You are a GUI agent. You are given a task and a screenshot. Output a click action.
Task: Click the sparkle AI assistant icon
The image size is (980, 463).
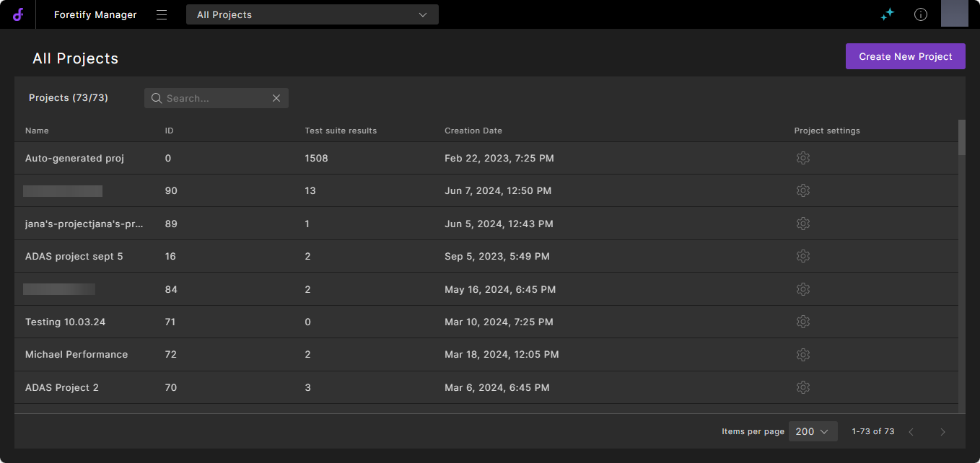[x=888, y=14]
